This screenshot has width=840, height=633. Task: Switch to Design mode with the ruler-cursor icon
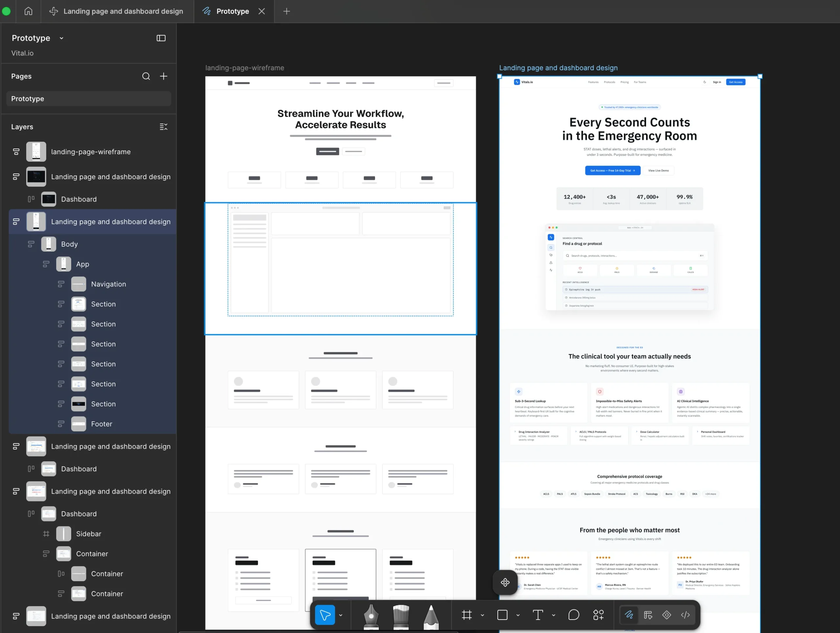(x=648, y=615)
